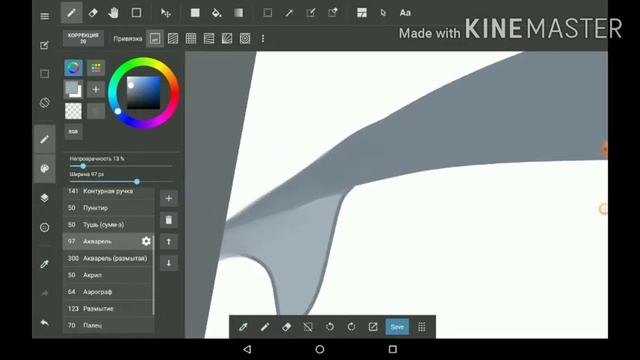Tap the edit icon in left sidebar
Screen dimensions: 640x360
tap(44, 45)
